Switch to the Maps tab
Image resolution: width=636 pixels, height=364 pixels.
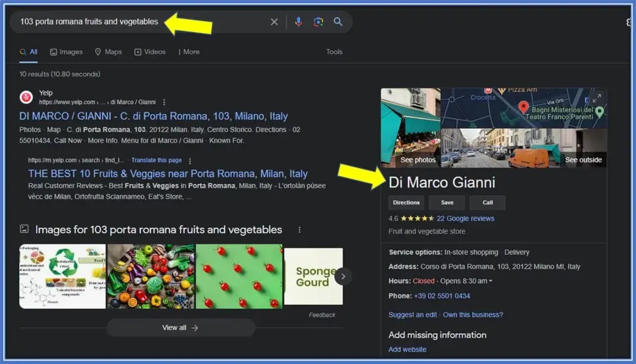(x=108, y=52)
